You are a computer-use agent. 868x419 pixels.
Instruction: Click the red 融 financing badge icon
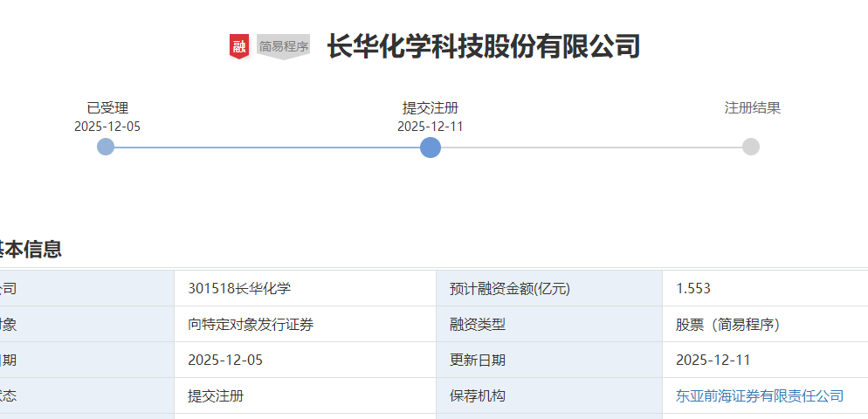239,46
